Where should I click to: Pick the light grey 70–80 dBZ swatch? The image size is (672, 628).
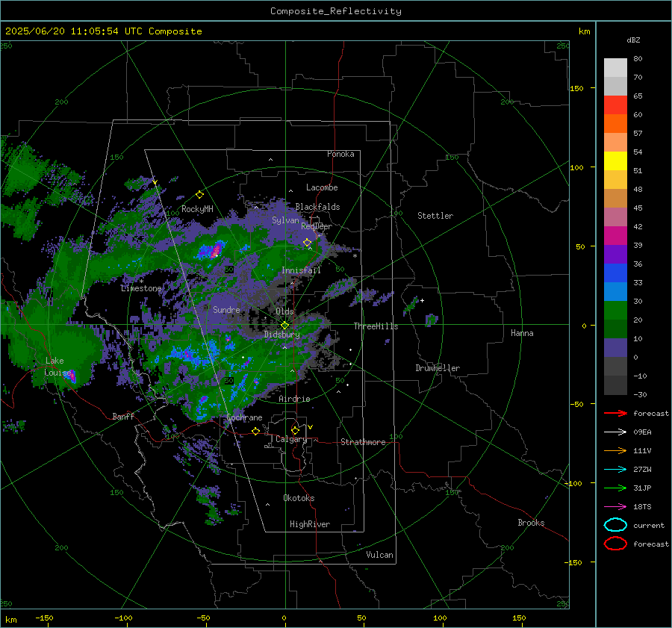tap(615, 67)
